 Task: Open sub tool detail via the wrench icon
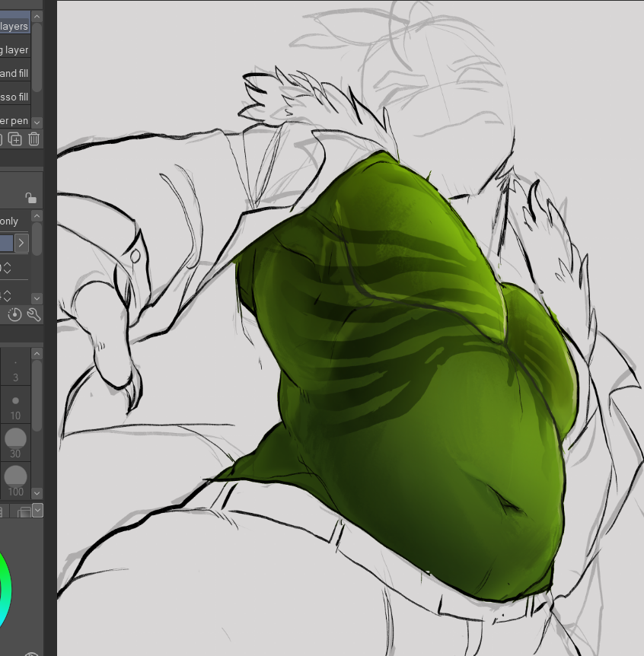coord(33,314)
